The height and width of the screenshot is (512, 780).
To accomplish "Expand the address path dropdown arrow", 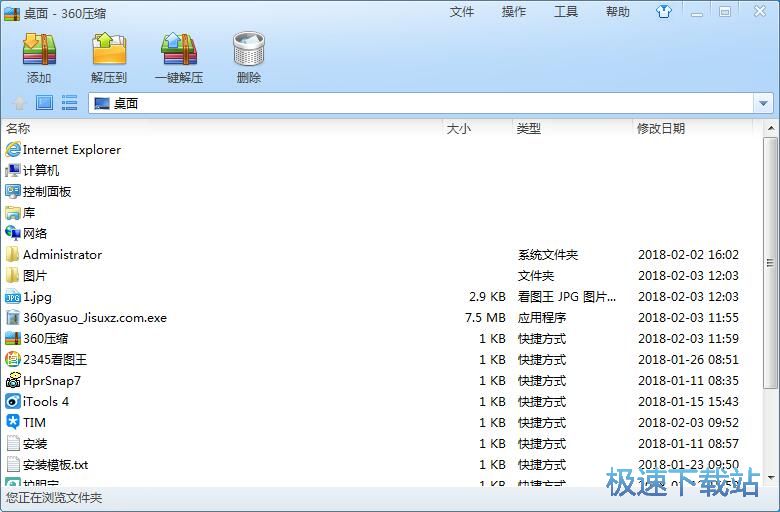I will pos(764,103).
